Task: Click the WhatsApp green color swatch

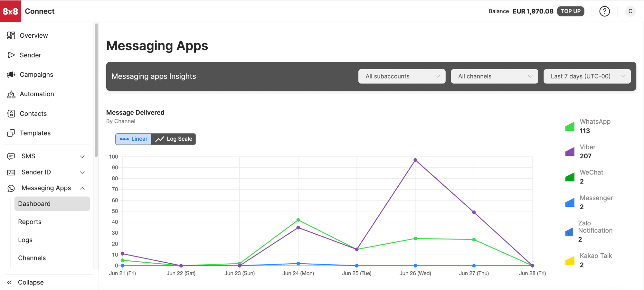Action: [x=570, y=126]
